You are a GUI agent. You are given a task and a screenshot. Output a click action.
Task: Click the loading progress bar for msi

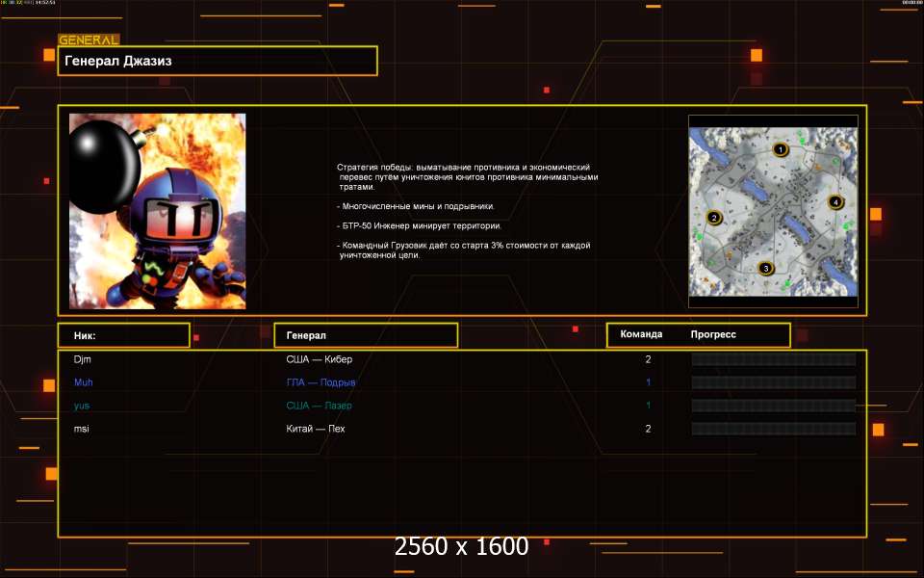773,429
